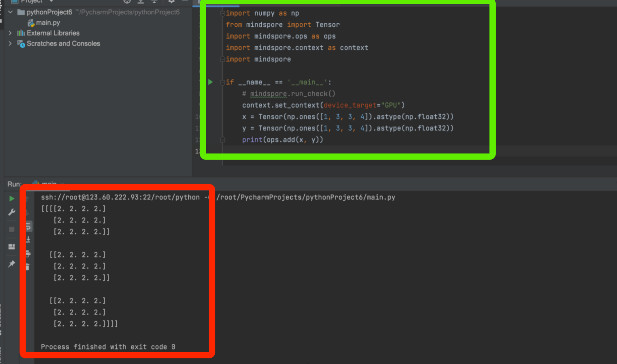Print console output via printer icon
The height and width of the screenshot is (364, 617).
(x=28, y=253)
